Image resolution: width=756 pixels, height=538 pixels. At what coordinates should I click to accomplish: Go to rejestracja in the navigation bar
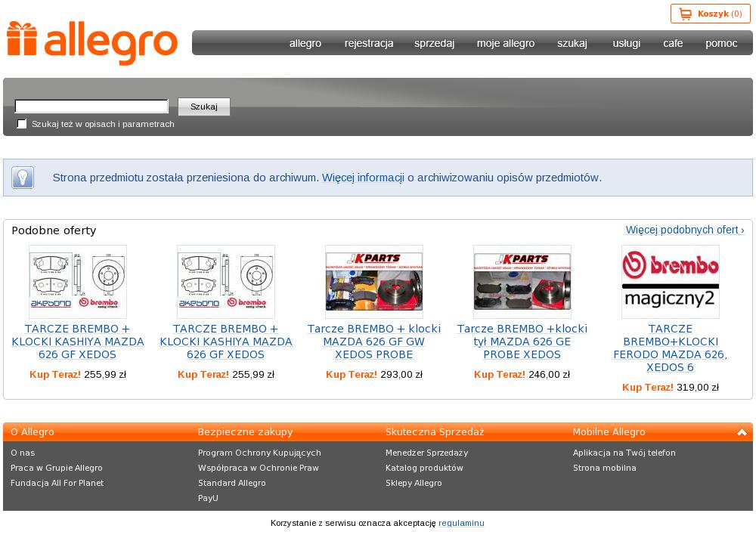[x=369, y=43]
